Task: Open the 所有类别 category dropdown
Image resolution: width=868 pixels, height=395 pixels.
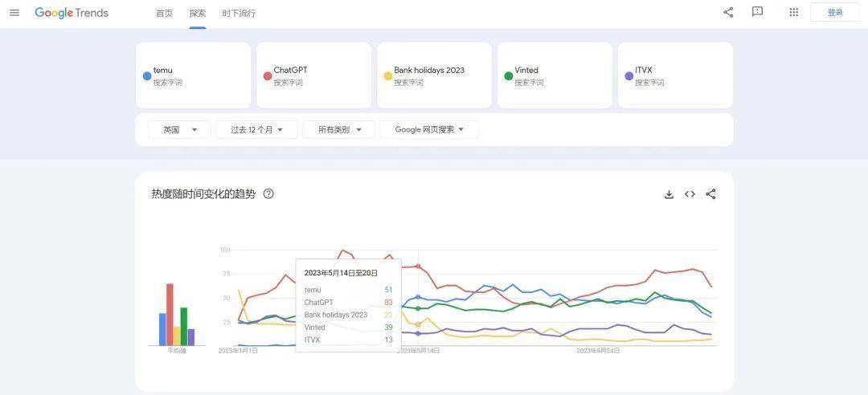Action: (339, 129)
